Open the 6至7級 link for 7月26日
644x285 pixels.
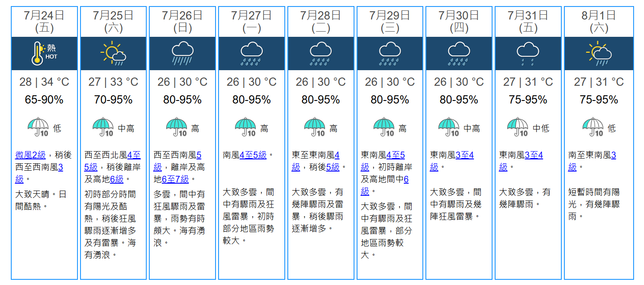175,179
